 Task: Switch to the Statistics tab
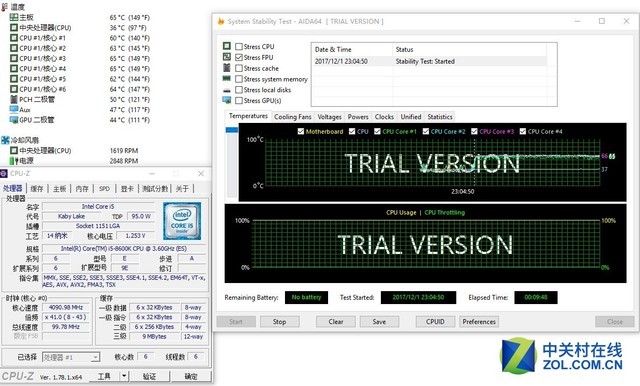click(x=440, y=117)
